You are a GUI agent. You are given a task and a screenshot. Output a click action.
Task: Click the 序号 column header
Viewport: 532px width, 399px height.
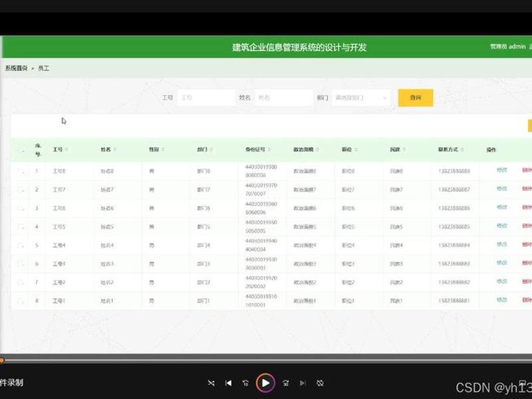point(38,150)
